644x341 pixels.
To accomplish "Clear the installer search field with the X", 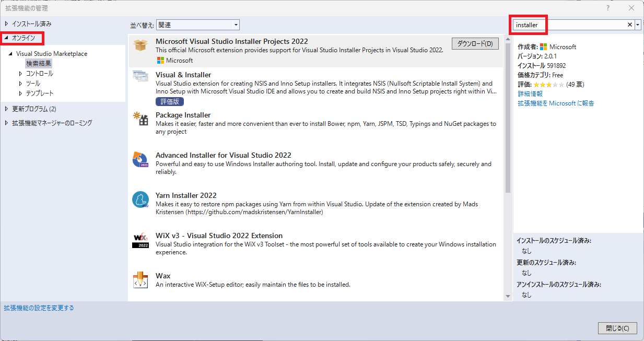I will pyautogui.click(x=630, y=25).
